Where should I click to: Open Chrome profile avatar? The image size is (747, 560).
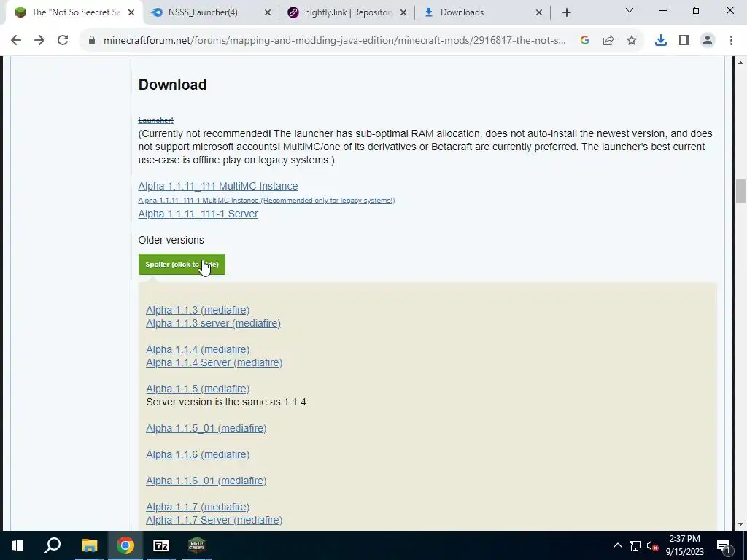pyautogui.click(x=708, y=41)
